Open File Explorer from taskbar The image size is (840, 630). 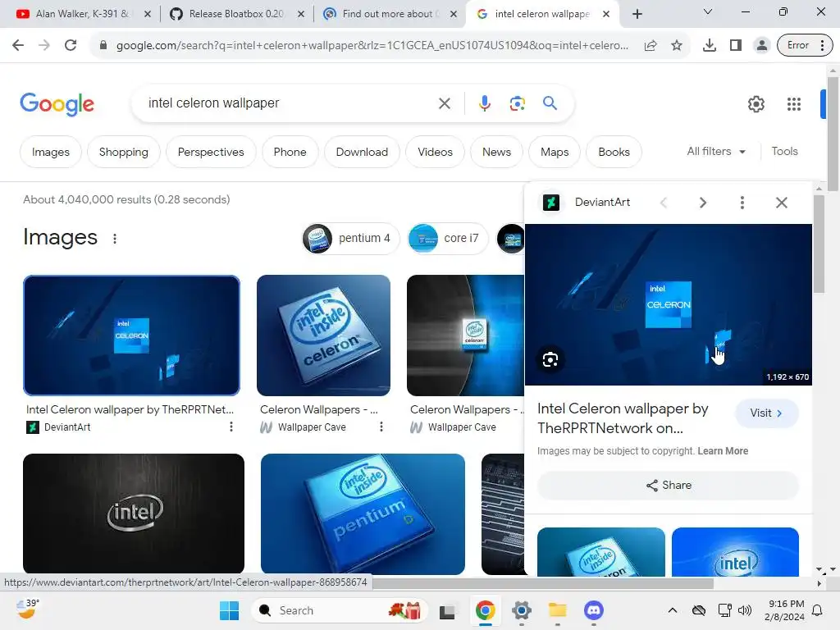pyautogui.click(x=557, y=610)
